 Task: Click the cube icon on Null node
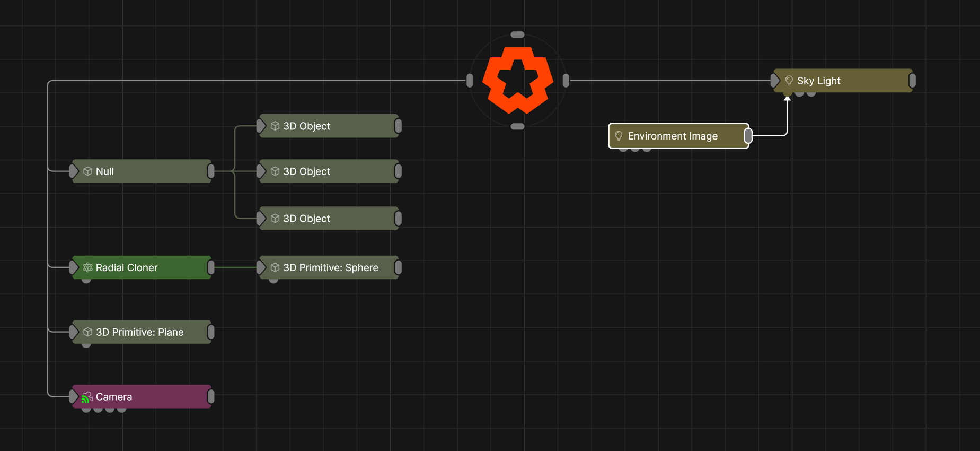[88, 171]
